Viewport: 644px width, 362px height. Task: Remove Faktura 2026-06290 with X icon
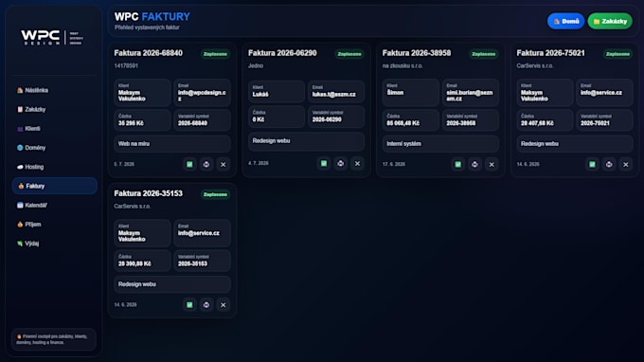(357, 164)
